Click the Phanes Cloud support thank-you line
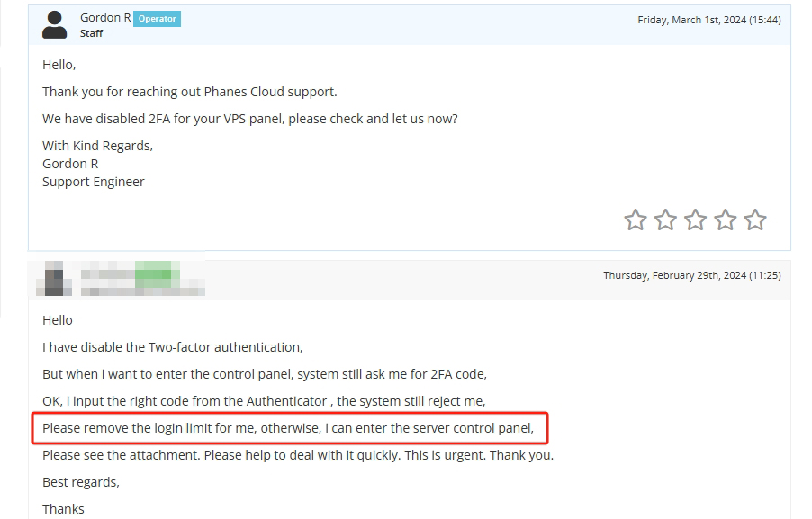 [x=189, y=92]
